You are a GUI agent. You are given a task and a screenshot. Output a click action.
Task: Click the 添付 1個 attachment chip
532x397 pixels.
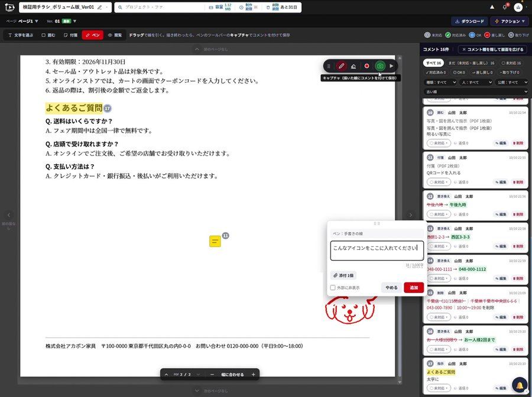click(343, 276)
